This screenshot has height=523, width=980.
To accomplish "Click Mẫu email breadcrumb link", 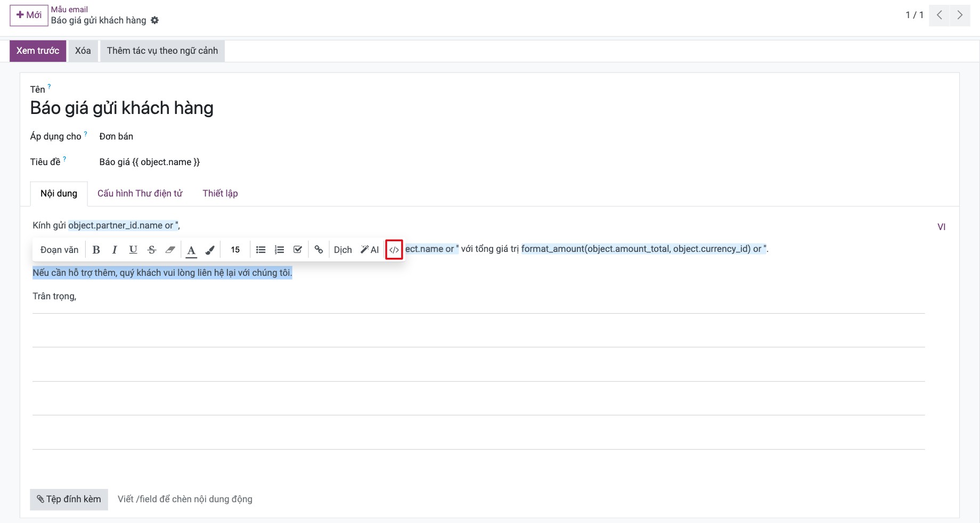I will [69, 10].
